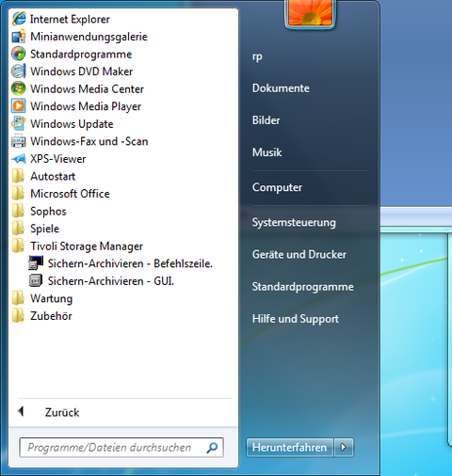
Task: Collapse the Tivoli Storage Manager folder label
Action: (87, 246)
